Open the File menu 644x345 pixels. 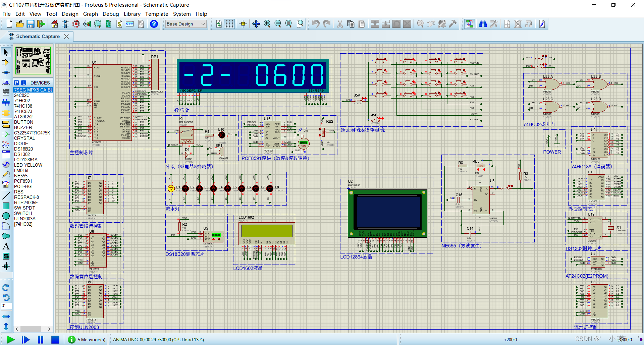tap(6, 14)
